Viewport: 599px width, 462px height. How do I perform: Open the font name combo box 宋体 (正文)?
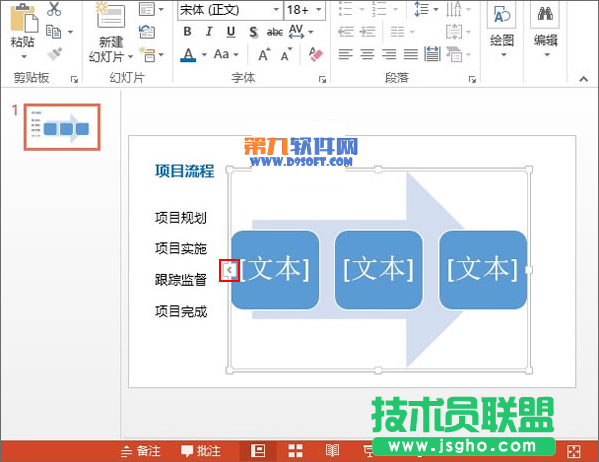click(x=230, y=10)
